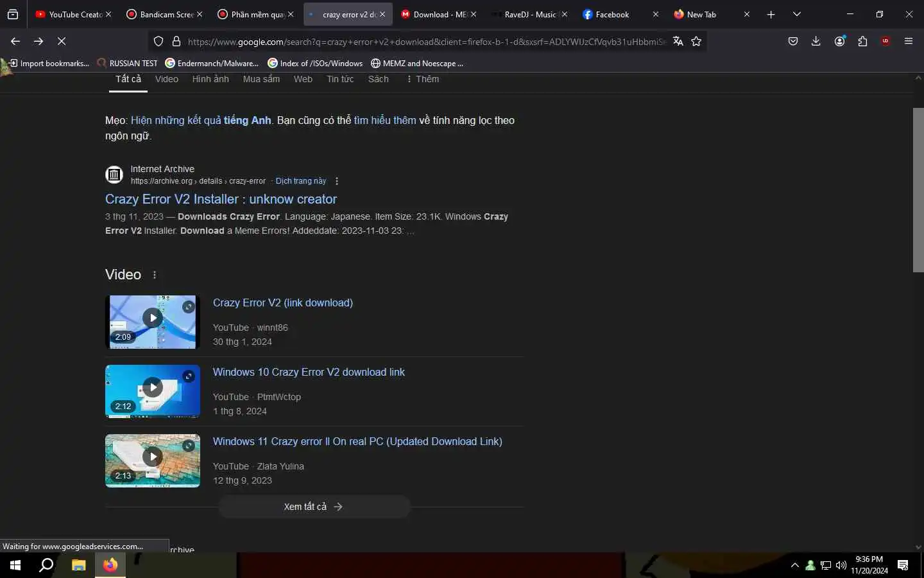The image size is (924, 578).
Task: Click the uBlock Origin extension icon
Action: 886,41
